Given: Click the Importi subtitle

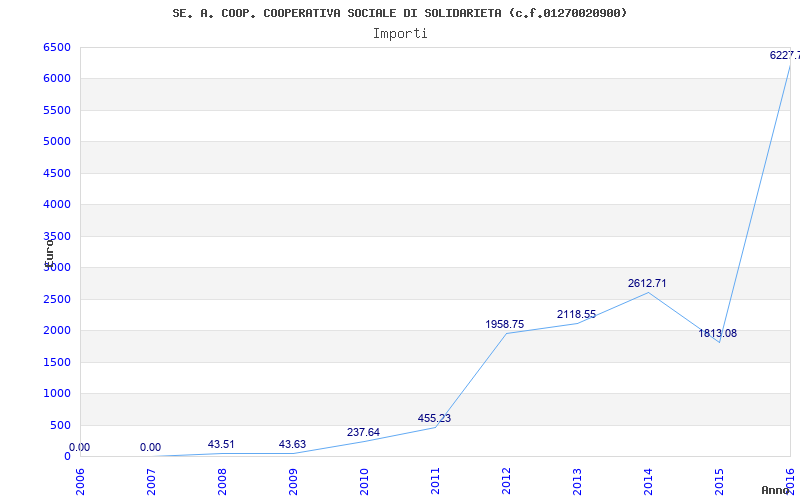Looking at the screenshot, I should click(400, 34).
